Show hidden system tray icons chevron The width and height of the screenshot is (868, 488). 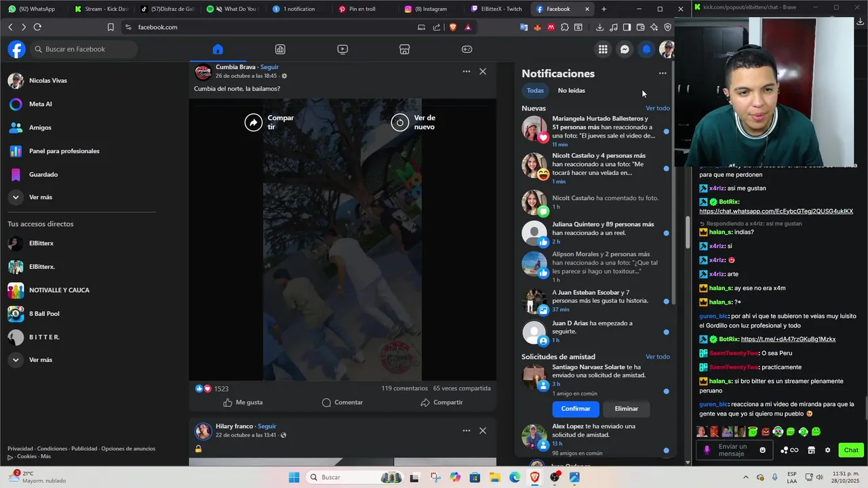[x=746, y=477]
